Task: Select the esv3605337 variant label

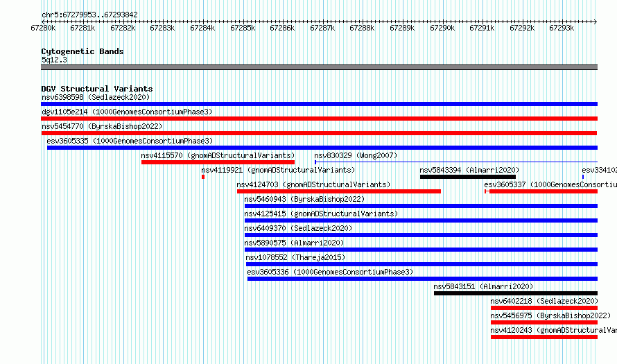Action: (x=550, y=184)
